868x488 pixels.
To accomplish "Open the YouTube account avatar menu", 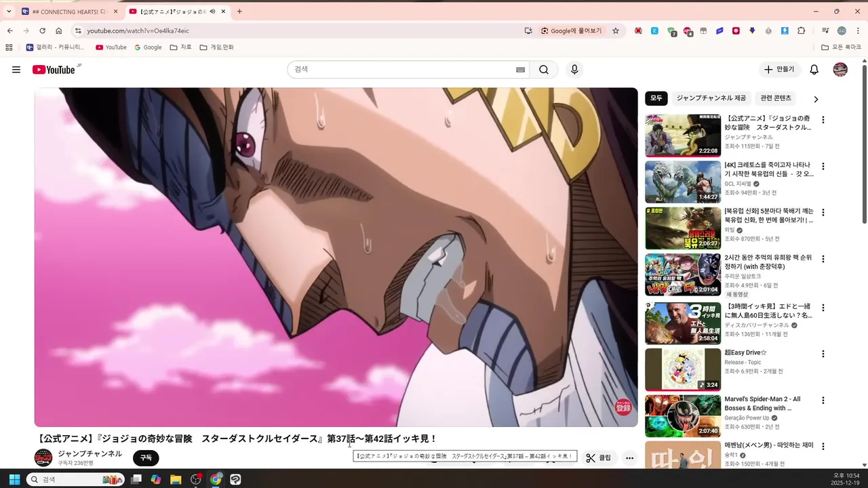I will pos(840,70).
